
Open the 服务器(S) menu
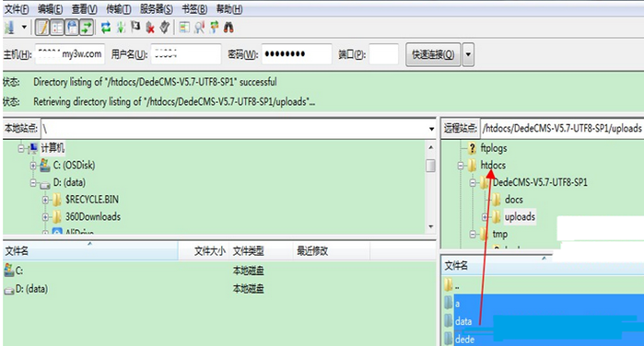click(156, 8)
